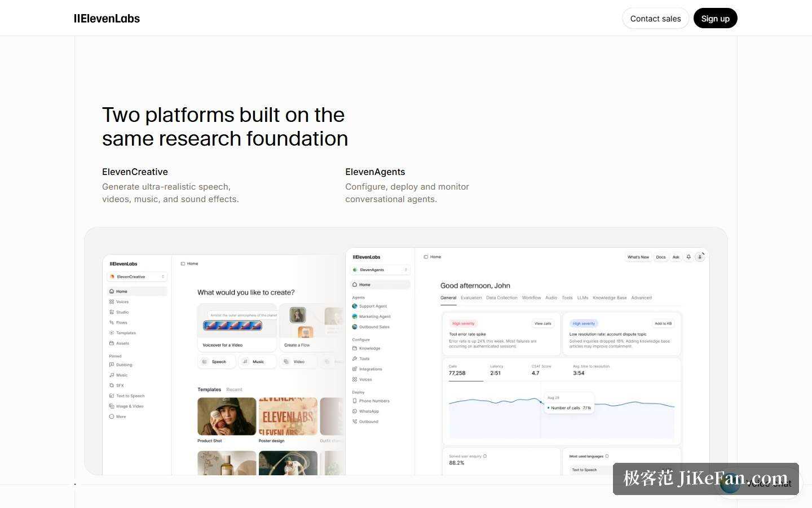Click the Assets folder icon in sidebar
The height and width of the screenshot is (508, 812).
pos(112,343)
